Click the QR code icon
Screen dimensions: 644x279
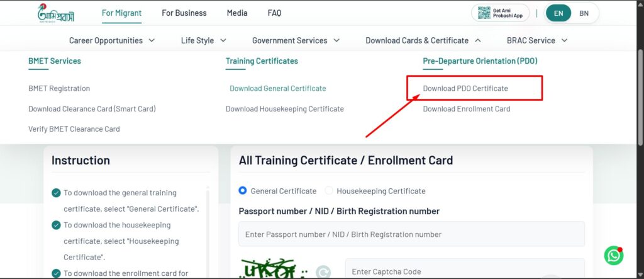pyautogui.click(x=484, y=13)
